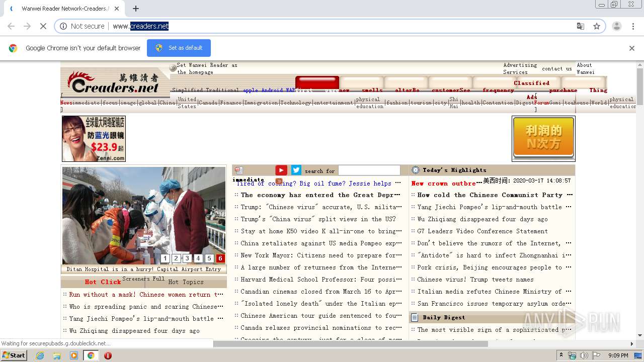Click the Today's Highlights clock icon

pos(416,170)
